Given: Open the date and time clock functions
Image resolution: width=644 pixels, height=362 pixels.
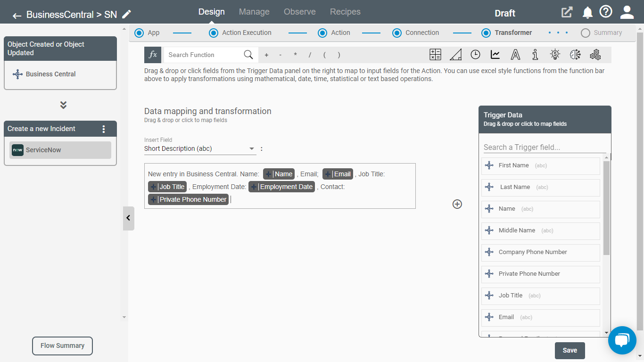Looking at the screenshot, I should pyautogui.click(x=475, y=55).
